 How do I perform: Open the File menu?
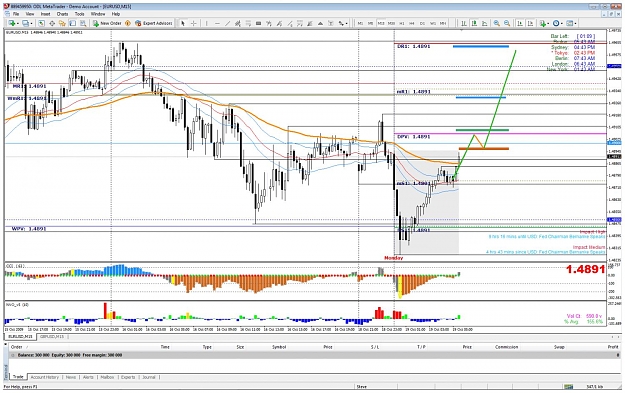[x=16, y=14]
